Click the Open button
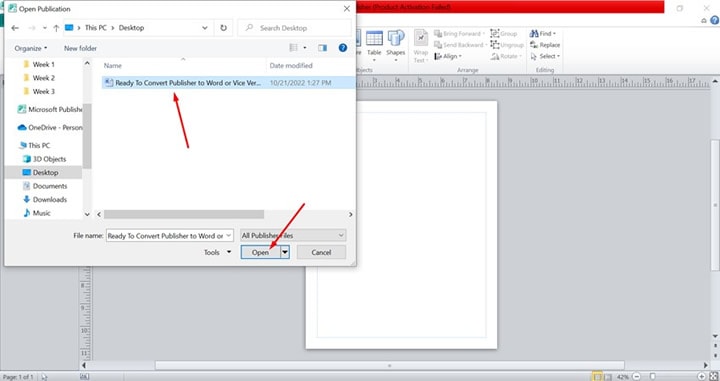 click(260, 252)
